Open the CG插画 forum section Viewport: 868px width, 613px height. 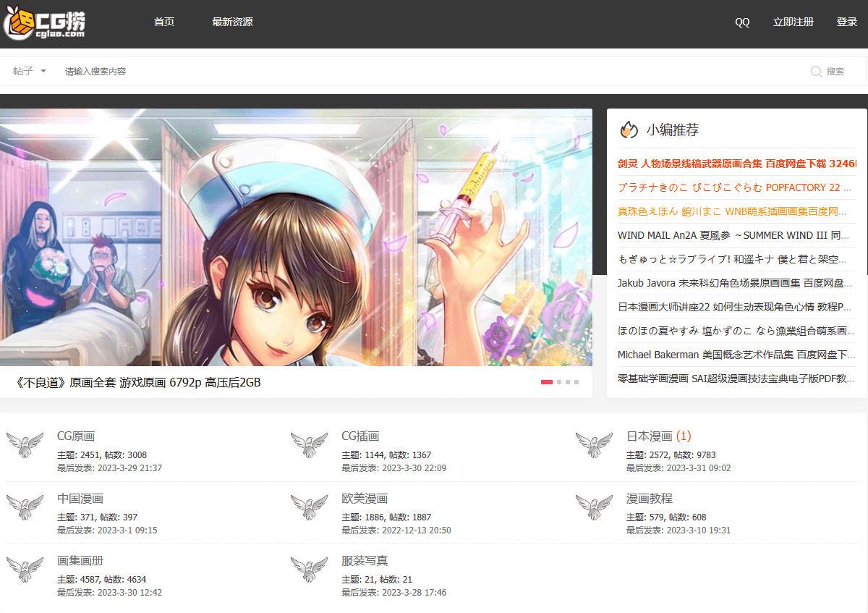click(360, 436)
